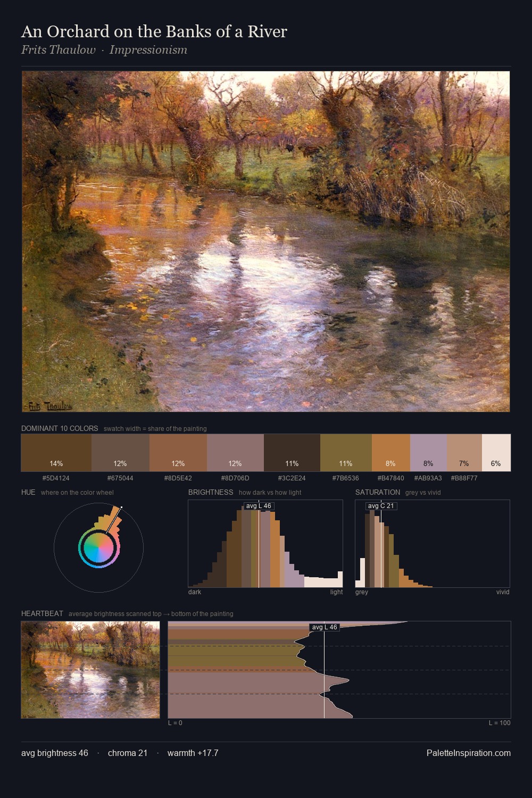Viewport: 532px width, 798px height.
Task: Click the avg brightness 46 footer stat
Action: pyautogui.click(x=55, y=753)
